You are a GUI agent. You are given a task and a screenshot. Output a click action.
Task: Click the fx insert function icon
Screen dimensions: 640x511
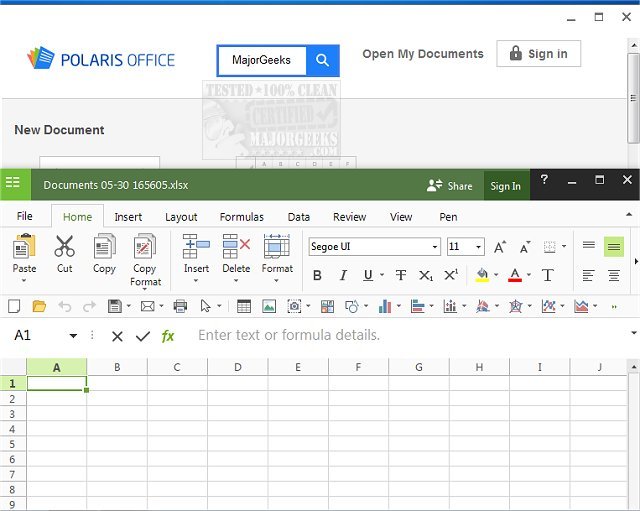[168, 336]
